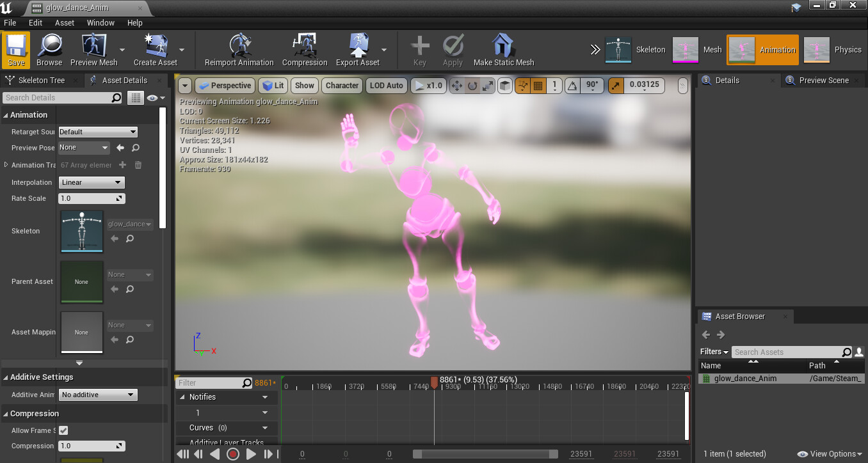The width and height of the screenshot is (868, 463).
Task: Click the Character viewport button
Action: 342,86
